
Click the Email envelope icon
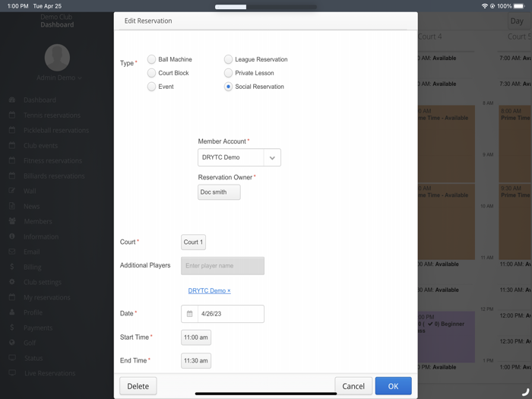coord(12,252)
